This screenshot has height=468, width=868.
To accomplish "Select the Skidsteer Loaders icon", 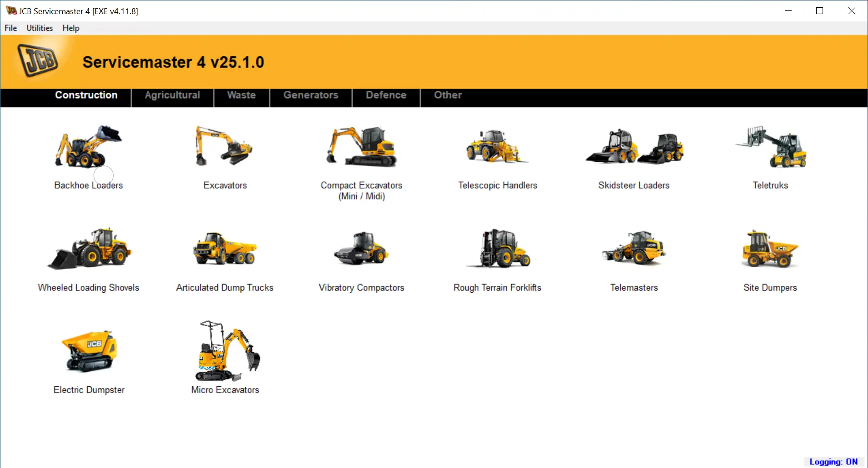I will [634, 147].
